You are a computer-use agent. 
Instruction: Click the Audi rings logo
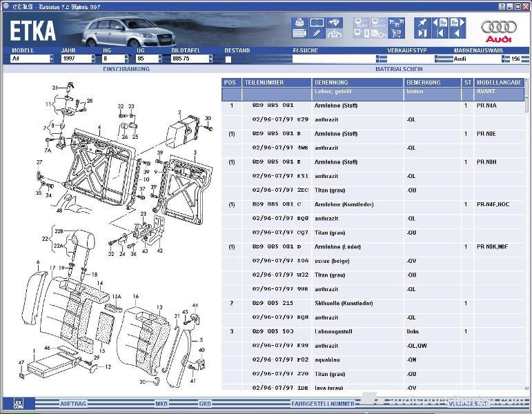[x=498, y=27]
